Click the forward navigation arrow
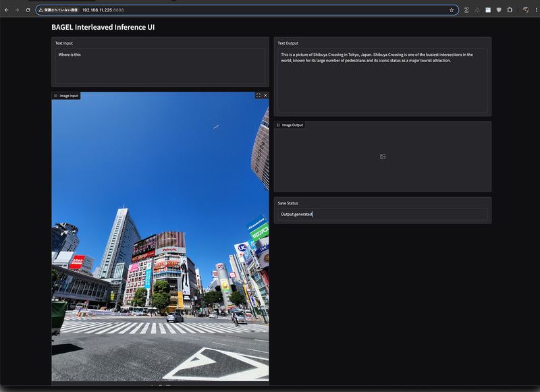This screenshot has width=540, height=392. [x=15, y=9]
